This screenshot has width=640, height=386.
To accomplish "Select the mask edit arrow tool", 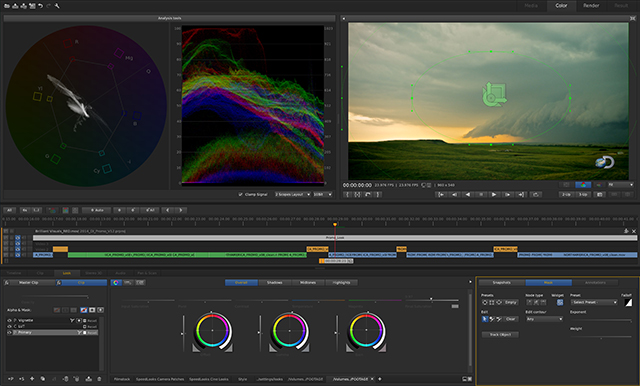I will pos(485,319).
